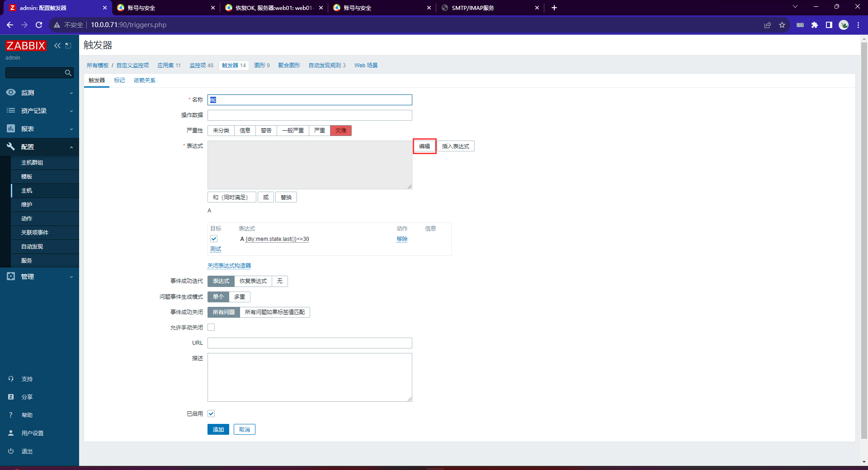Uncheck the expression A target checkbox

(x=214, y=239)
